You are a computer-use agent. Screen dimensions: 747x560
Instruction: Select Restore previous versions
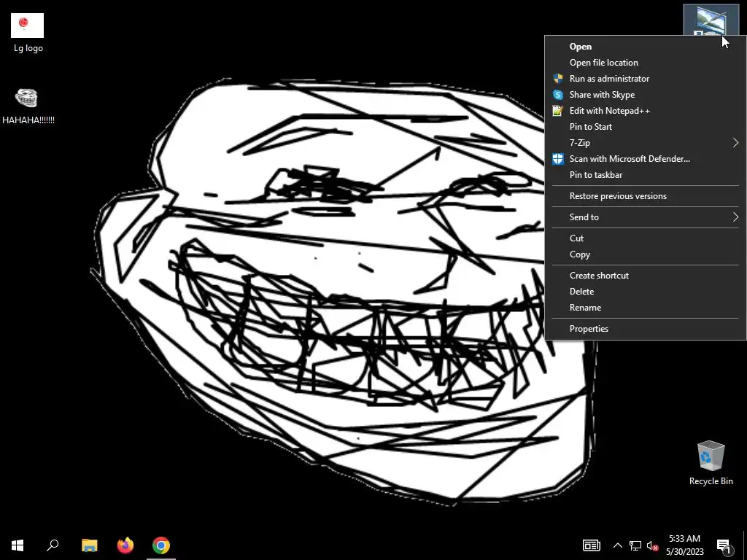point(645,195)
